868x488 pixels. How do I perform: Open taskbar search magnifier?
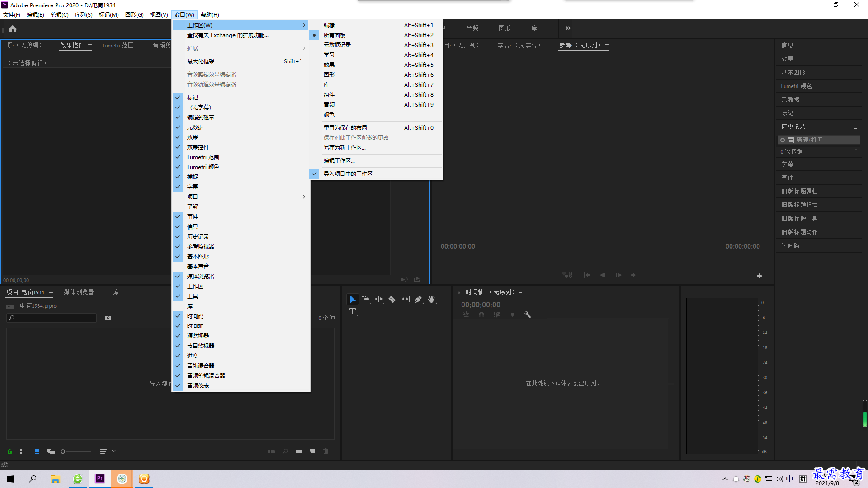pos(33,479)
